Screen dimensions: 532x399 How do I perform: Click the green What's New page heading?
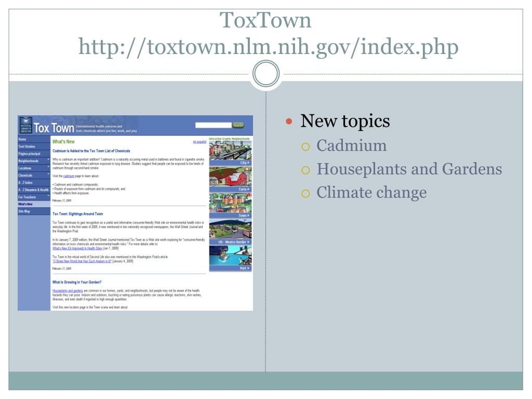pyautogui.click(x=63, y=142)
